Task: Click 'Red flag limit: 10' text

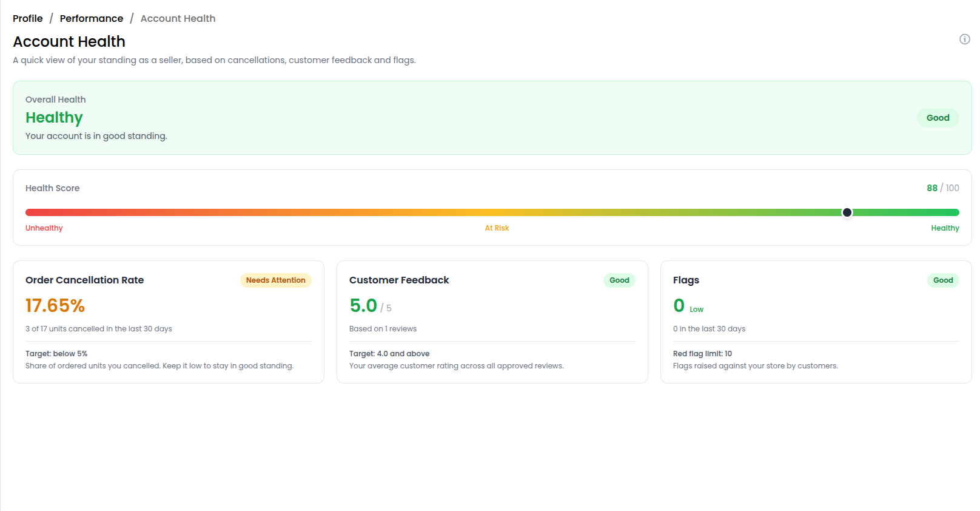Action: 702,354
